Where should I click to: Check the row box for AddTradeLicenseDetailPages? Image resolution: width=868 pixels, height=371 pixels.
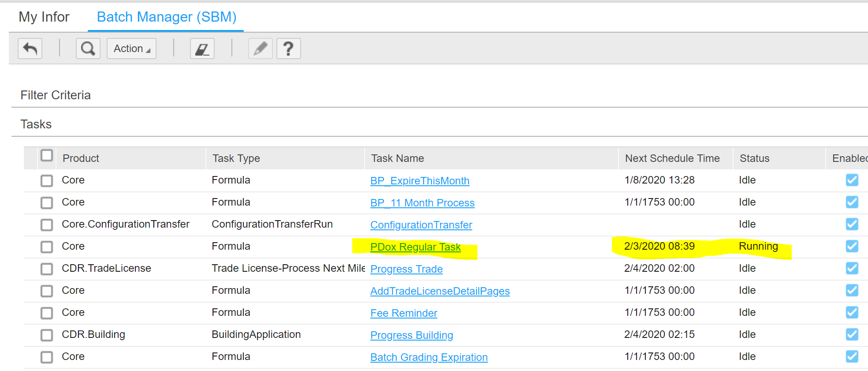tap(47, 291)
